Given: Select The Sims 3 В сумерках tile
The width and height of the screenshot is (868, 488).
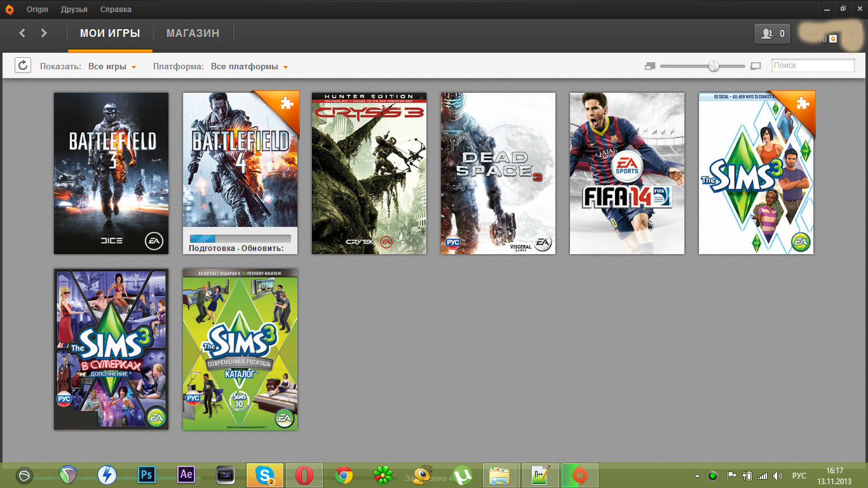Looking at the screenshot, I should click(x=111, y=349).
